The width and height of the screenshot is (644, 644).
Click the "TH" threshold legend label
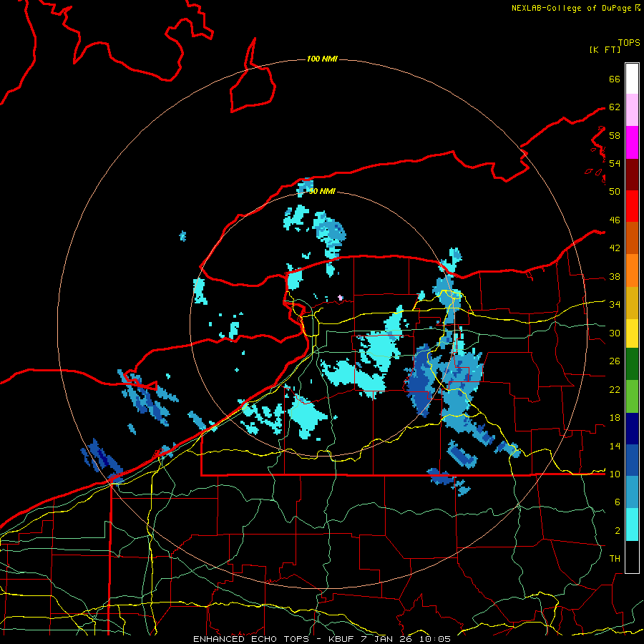(x=615, y=559)
